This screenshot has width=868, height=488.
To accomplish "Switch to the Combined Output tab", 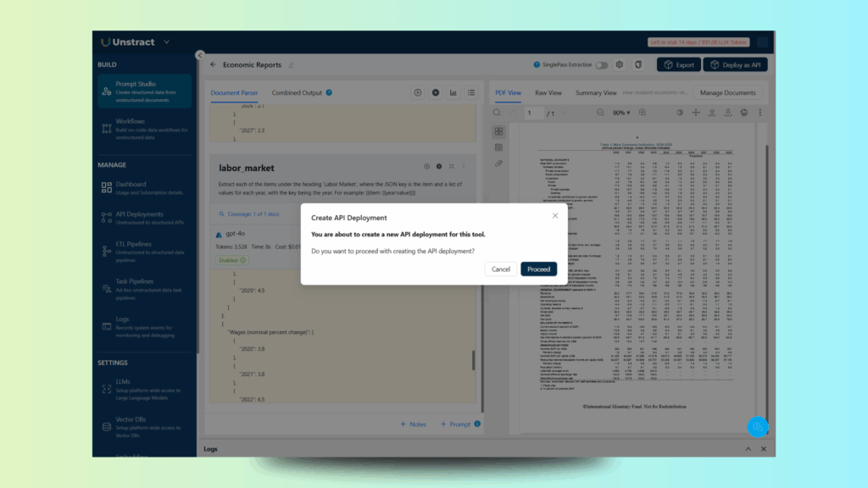I will click(297, 92).
